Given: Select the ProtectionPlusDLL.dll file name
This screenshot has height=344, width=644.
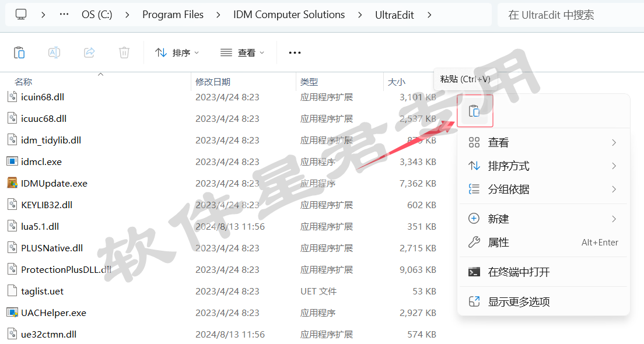Looking at the screenshot, I should pyautogui.click(x=66, y=269).
